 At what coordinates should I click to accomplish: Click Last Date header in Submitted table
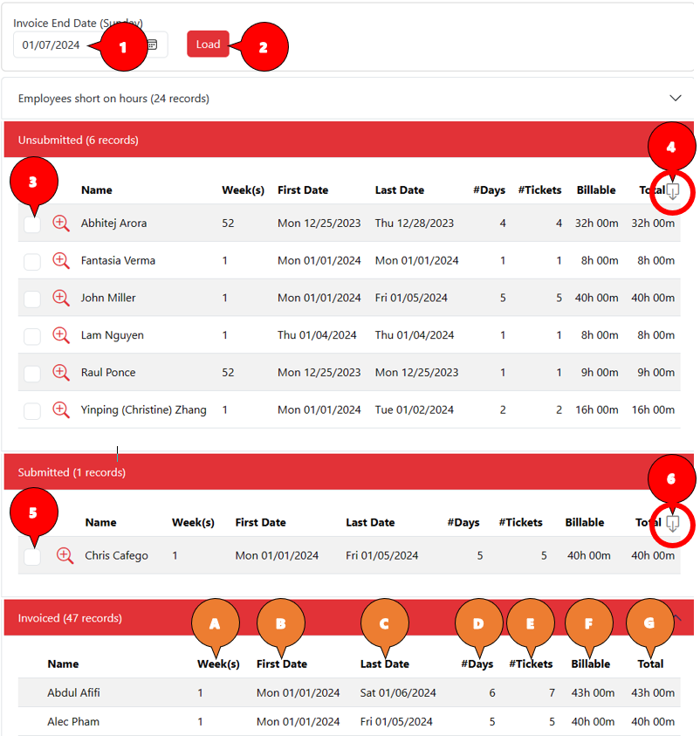[370, 522]
